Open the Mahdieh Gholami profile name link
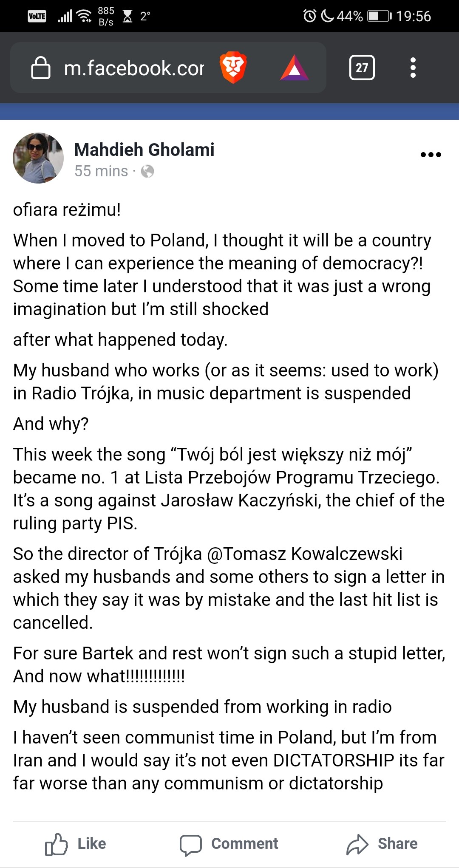Image resolution: width=459 pixels, height=868 pixels. pos(144,150)
